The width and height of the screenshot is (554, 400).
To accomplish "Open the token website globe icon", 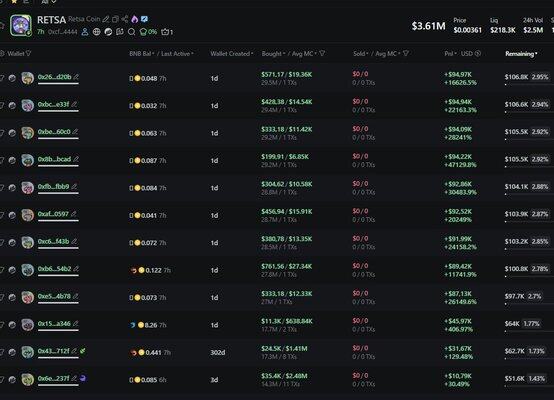I will [96, 32].
